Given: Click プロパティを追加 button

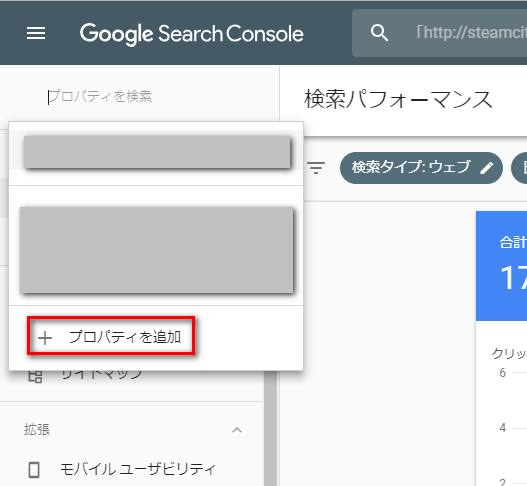Looking at the screenshot, I should click(111, 335).
